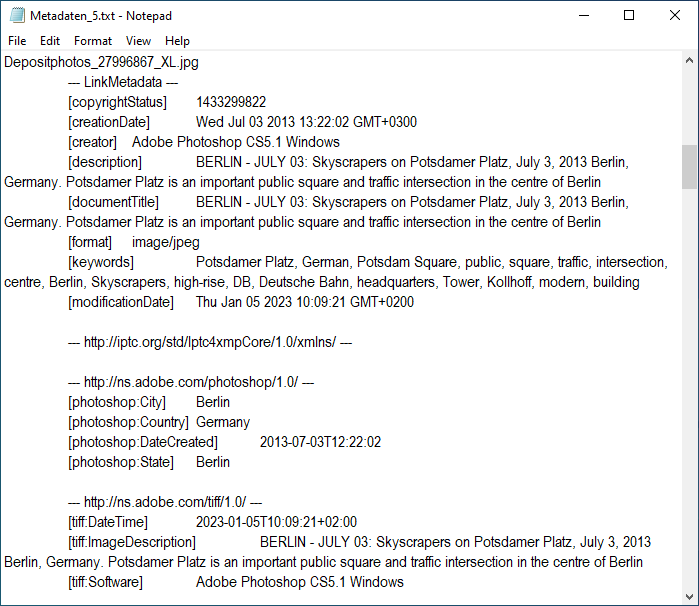
Task: Click the [tiff:Software] label
Action: [x=105, y=582]
